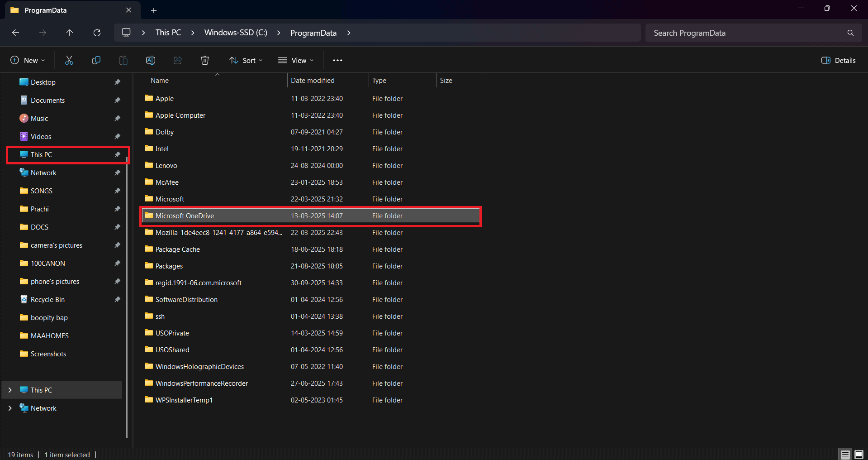Open the Sort dropdown
The width and height of the screenshot is (868, 460).
coord(246,60)
